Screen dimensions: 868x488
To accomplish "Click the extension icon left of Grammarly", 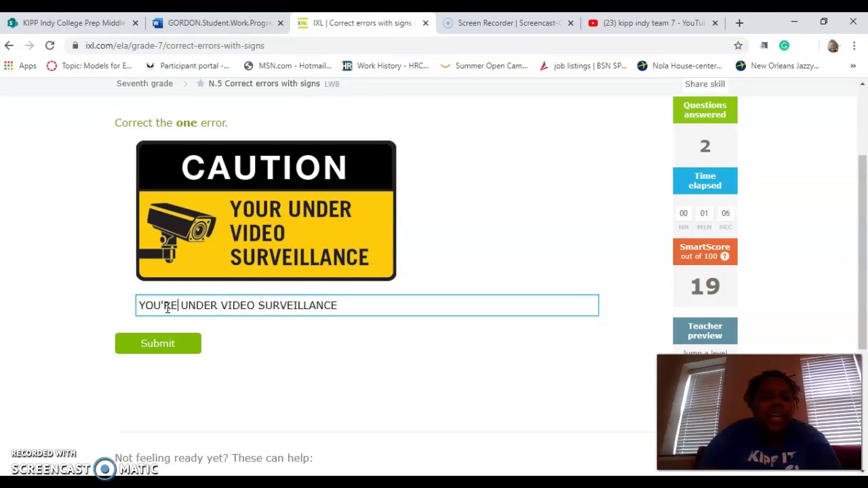I will click(764, 45).
